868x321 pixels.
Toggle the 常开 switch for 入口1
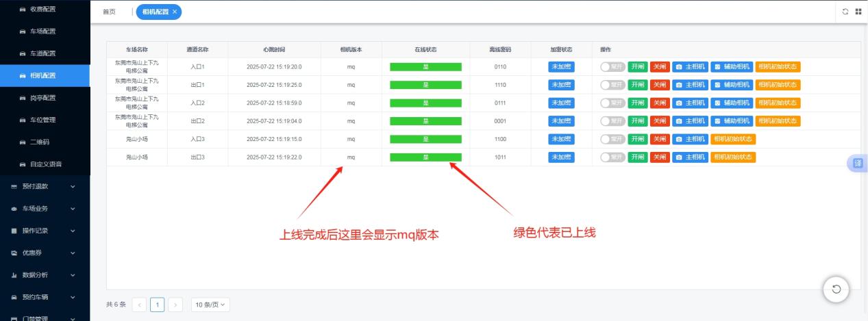point(612,67)
